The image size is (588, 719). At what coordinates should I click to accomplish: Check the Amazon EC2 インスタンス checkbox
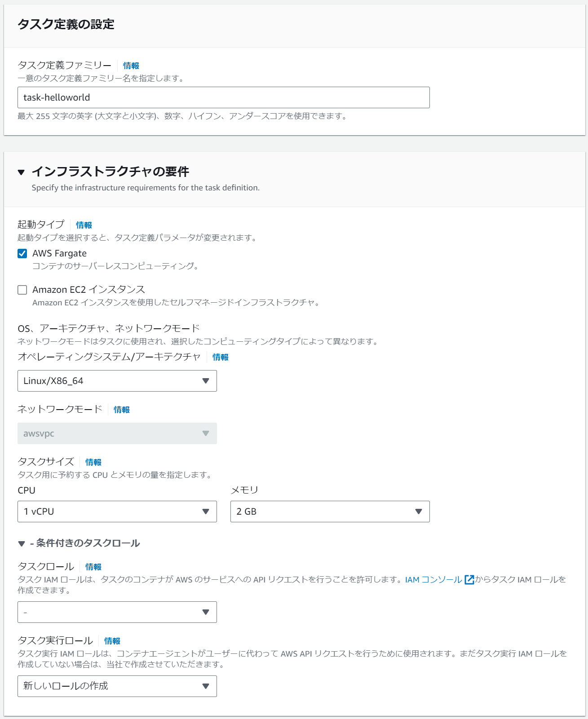coord(22,290)
